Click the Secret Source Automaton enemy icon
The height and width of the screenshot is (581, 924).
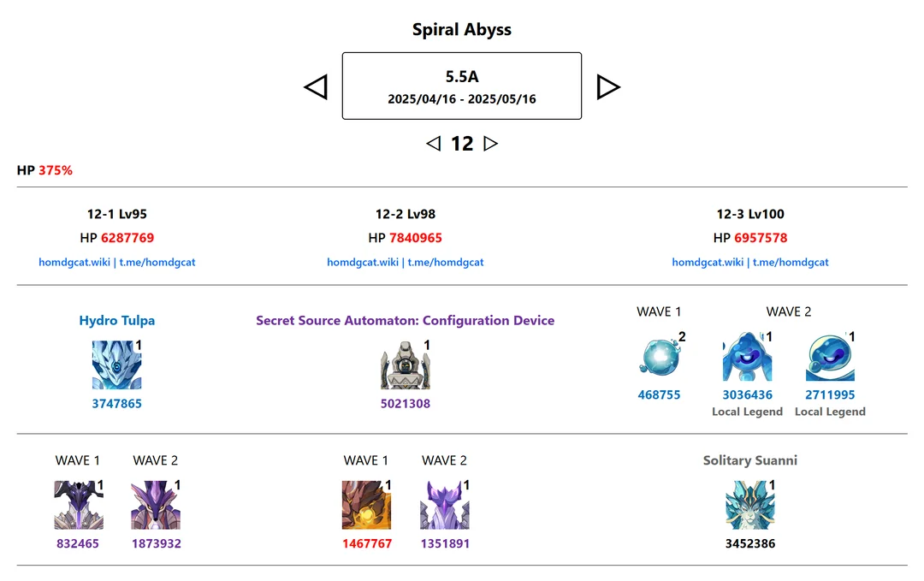pyautogui.click(x=406, y=365)
